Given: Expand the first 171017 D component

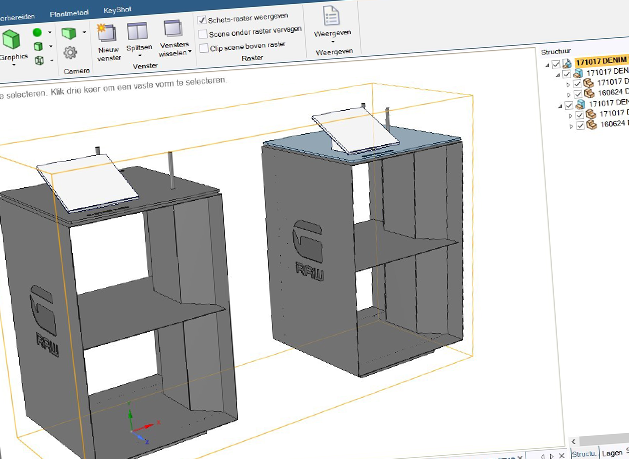Looking at the screenshot, I should pos(568,85).
